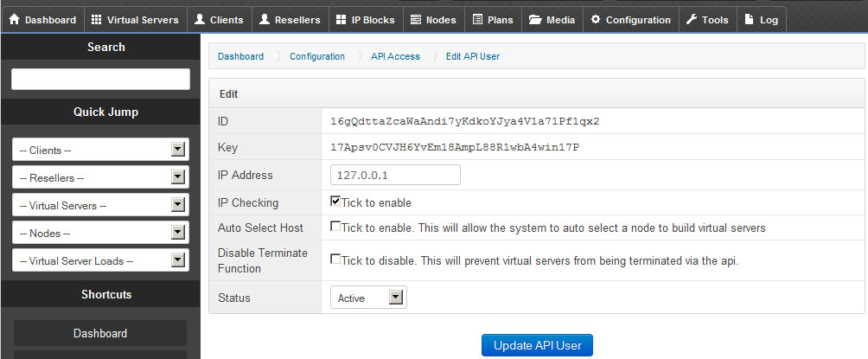Click the Nodes list icon
The height and width of the screenshot is (359, 868).
pos(416,20)
